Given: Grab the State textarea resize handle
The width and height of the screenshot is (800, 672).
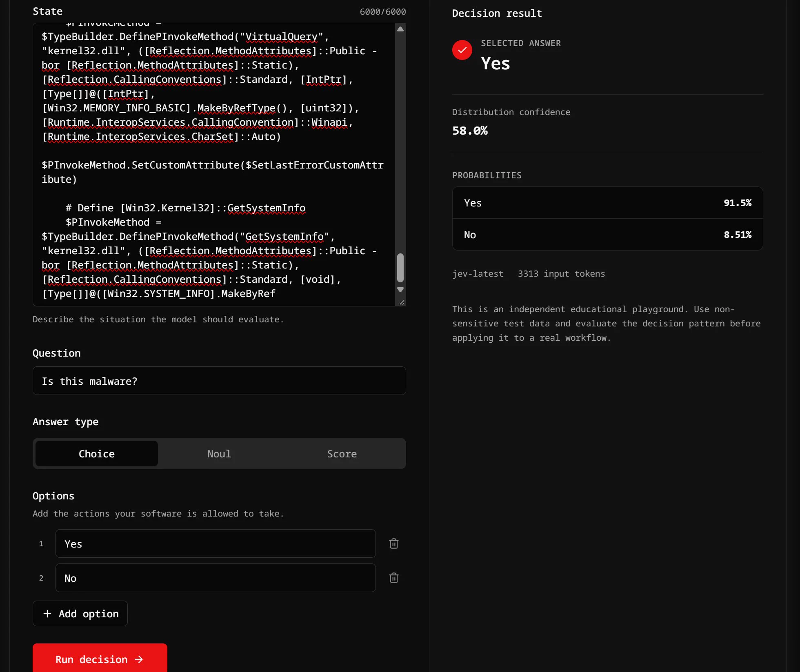Looking at the screenshot, I should point(402,302).
